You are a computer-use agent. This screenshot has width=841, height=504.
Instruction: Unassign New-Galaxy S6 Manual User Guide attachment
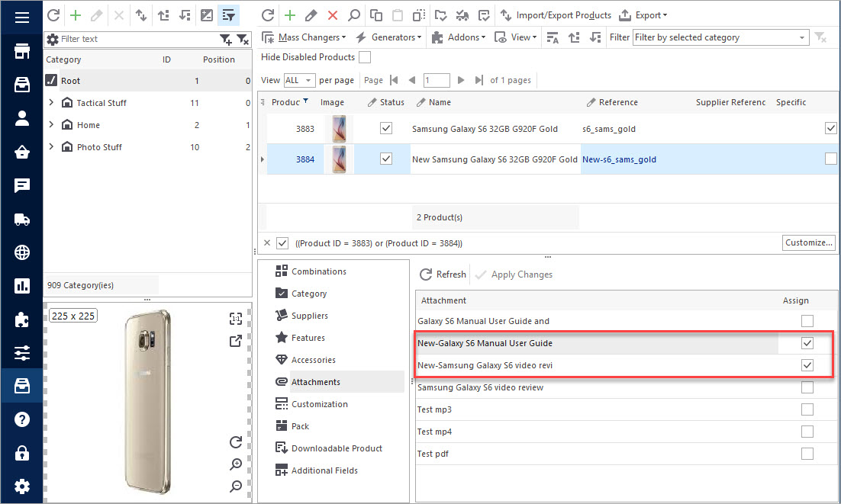click(807, 343)
